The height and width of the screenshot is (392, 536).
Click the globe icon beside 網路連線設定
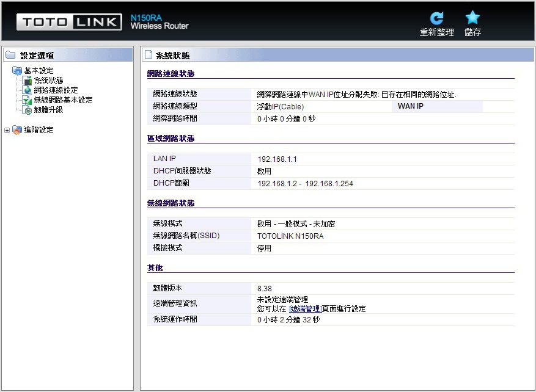27,90
